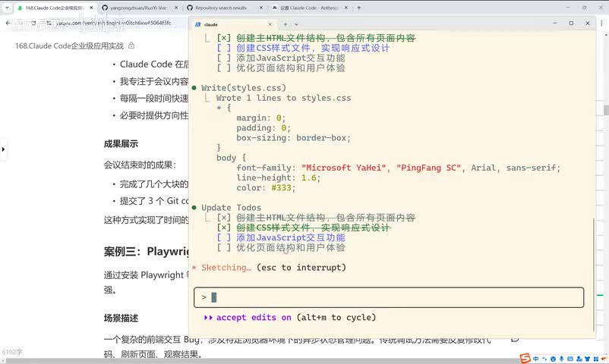Open the skin shirt icon in IME bar
Image resolution: width=609 pixels, height=364 pixels.
[x=587, y=359]
